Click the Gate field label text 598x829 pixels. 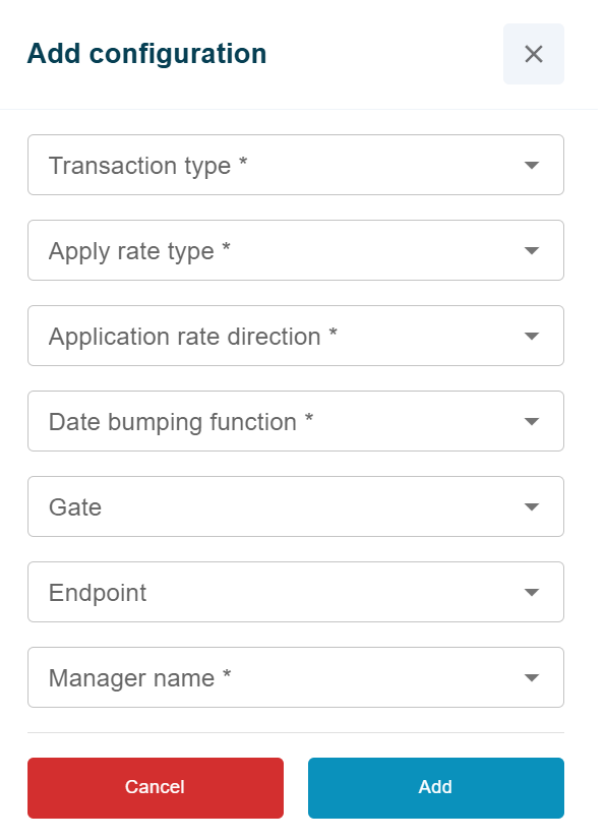click(75, 508)
